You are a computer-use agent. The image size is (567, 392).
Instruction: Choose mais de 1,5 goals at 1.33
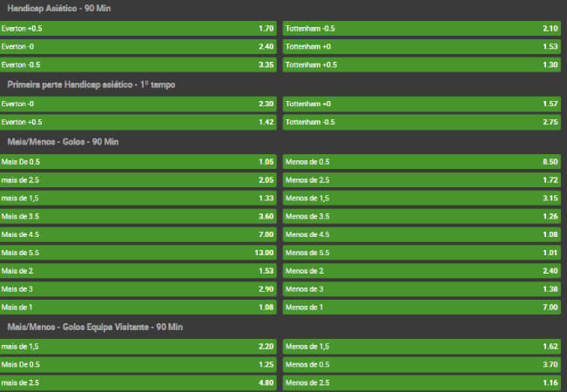(x=138, y=198)
